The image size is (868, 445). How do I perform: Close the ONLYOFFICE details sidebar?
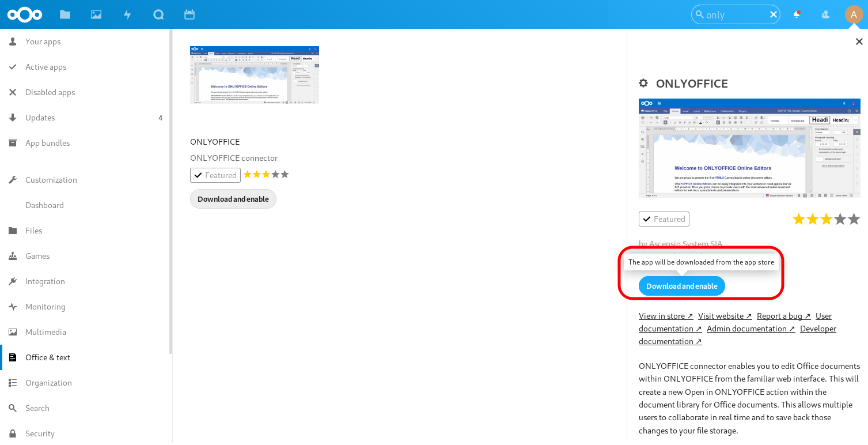coord(859,42)
